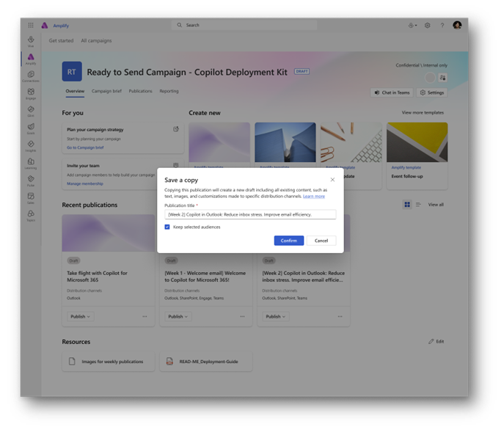Click the DRAFT badge beside campaign title
Image resolution: width=504 pixels, height=435 pixels.
click(302, 71)
